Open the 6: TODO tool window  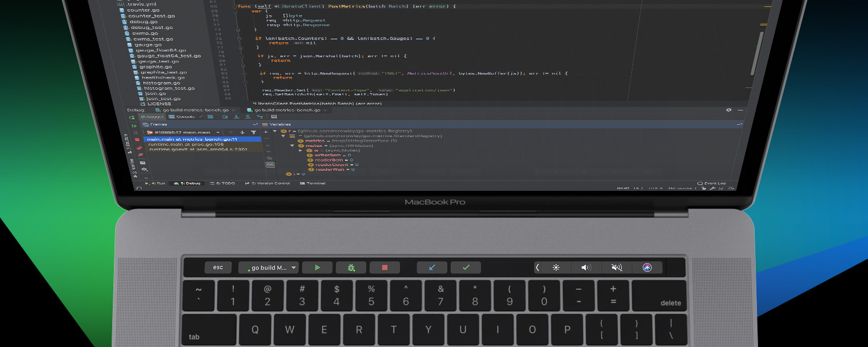(222, 183)
